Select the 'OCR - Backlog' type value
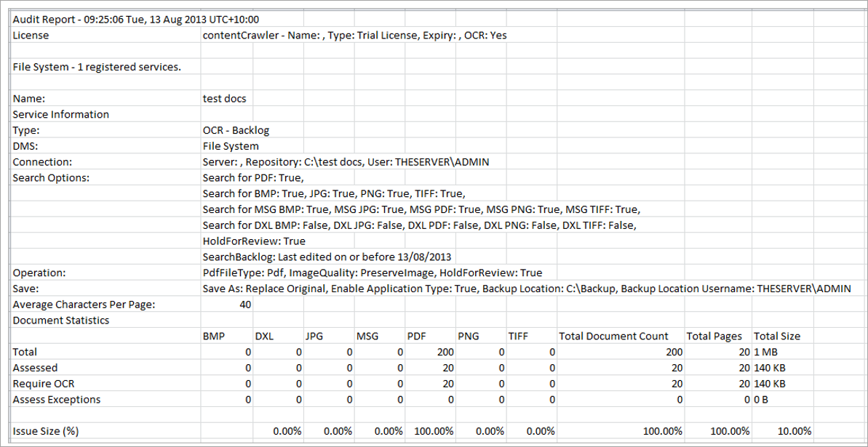 click(x=236, y=131)
